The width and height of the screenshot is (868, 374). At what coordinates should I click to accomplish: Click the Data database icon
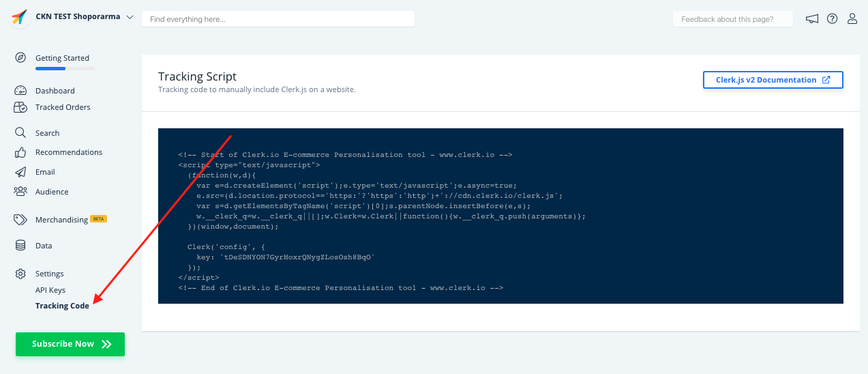pyautogui.click(x=20, y=246)
